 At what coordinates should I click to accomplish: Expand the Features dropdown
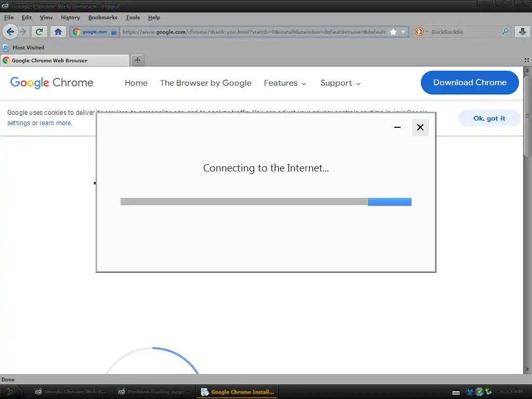point(285,83)
